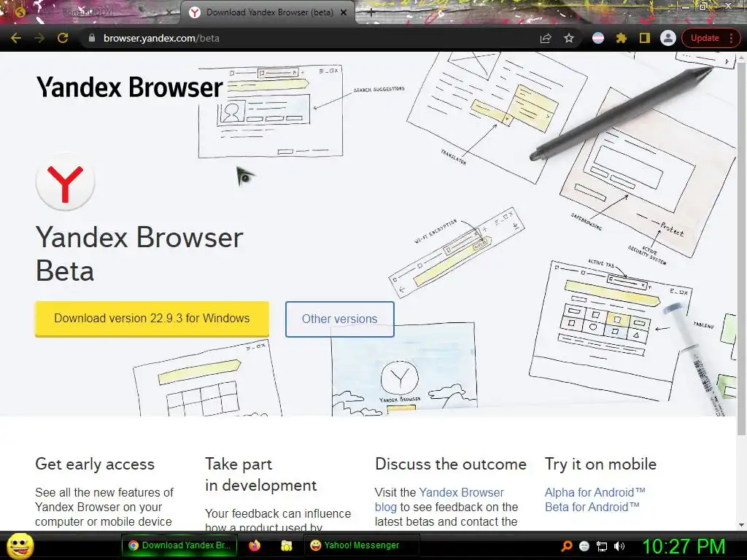The width and height of the screenshot is (747, 560).
Task: Follow the Yandex Browser blog link
Action: click(x=438, y=499)
